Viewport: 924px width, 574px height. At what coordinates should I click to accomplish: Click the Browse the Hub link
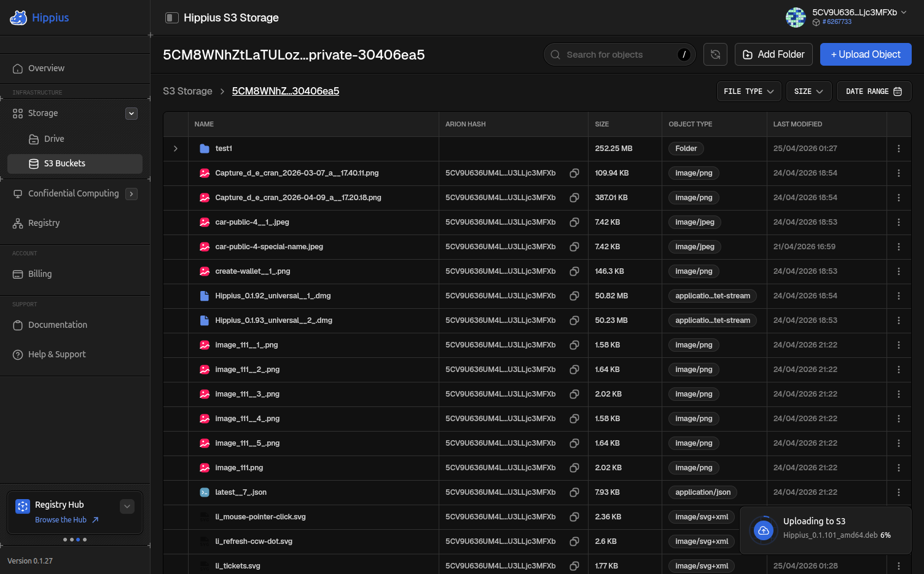[66, 520]
